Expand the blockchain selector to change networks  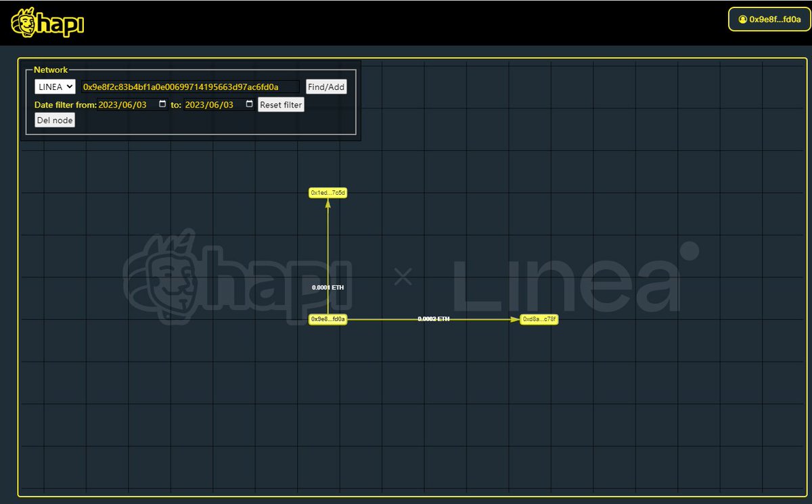[x=54, y=86]
